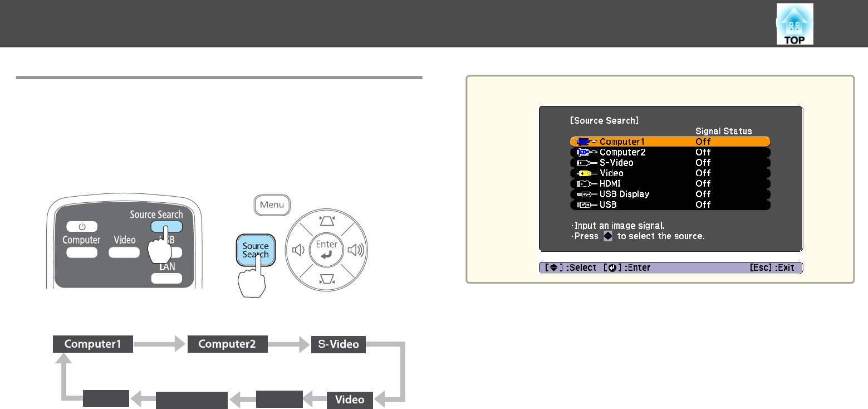The height and width of the screenshot is (409, 868).
Task: Click the [Source Search] menu title
Action: pyautogui.click(x=604, y=120)
